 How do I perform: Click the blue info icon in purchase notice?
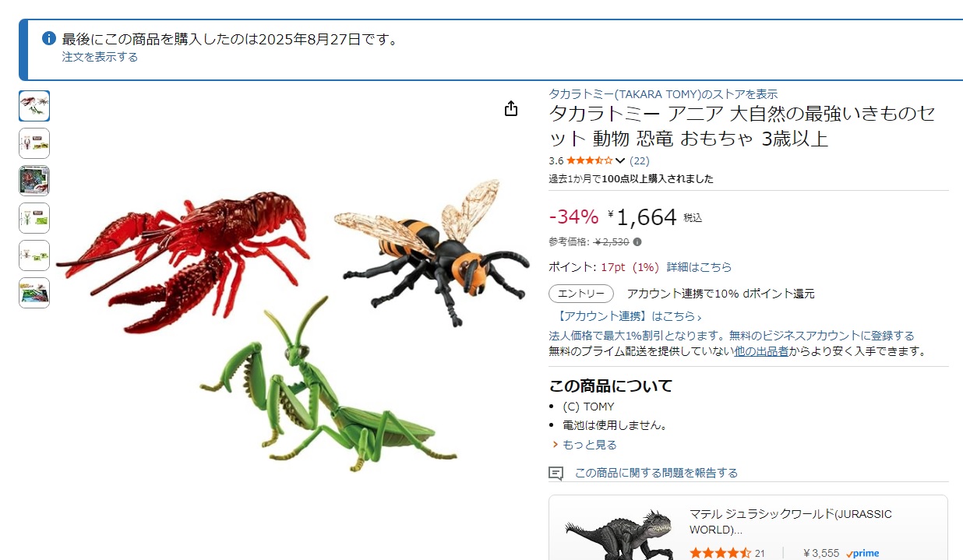49,38
